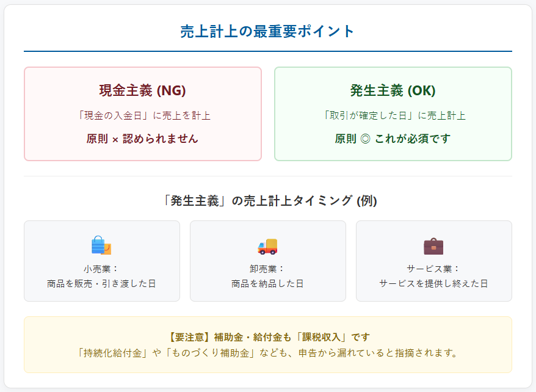The height and width of the screenshot is (392, 536).
Task: Click the shopping bag icon for retail
Action: coord(101,246)
